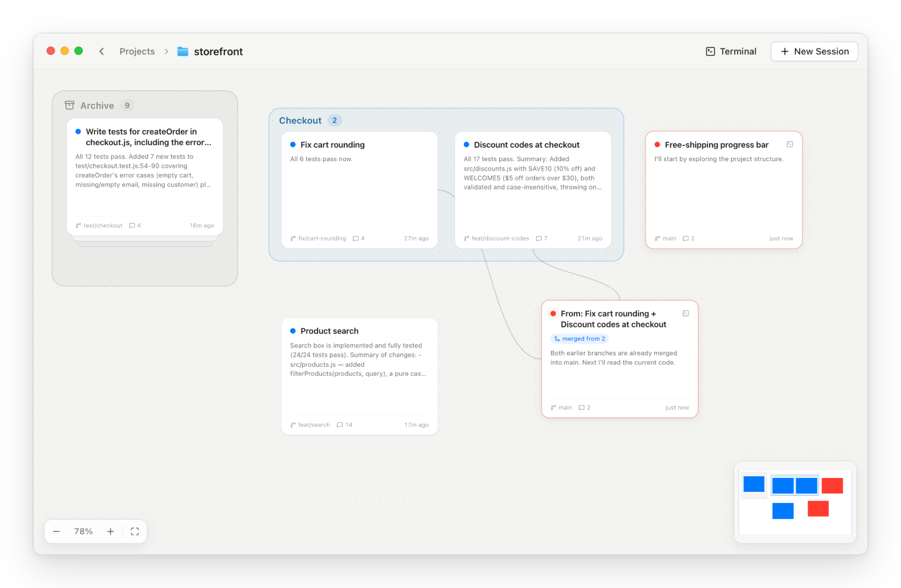Viewport: 901px width, 588px height.
Task: Click the 'merged from 2' tag
Action: click(580, 338)
